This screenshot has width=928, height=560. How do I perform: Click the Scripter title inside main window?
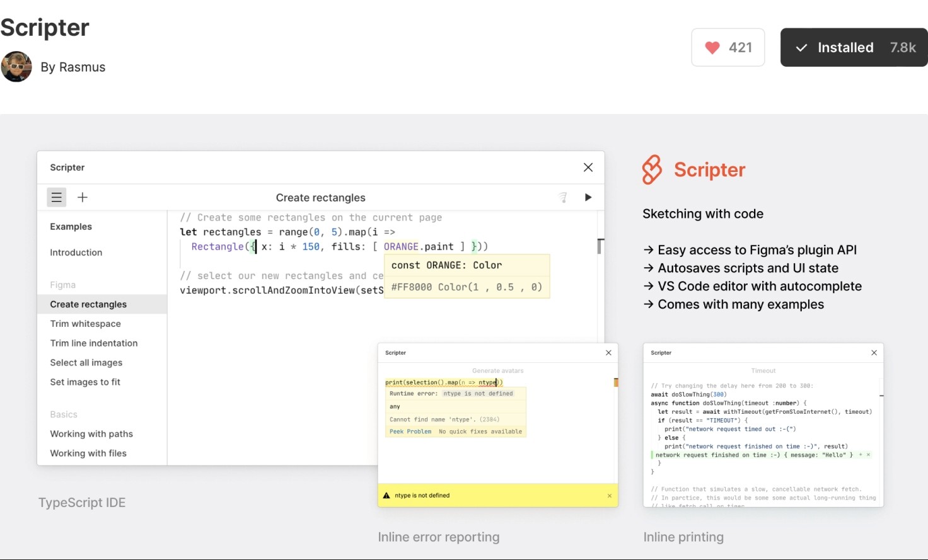click(67, 168)
